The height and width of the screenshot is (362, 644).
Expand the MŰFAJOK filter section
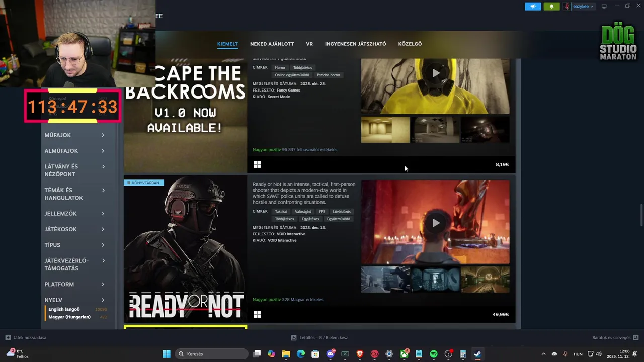point(74,135)
